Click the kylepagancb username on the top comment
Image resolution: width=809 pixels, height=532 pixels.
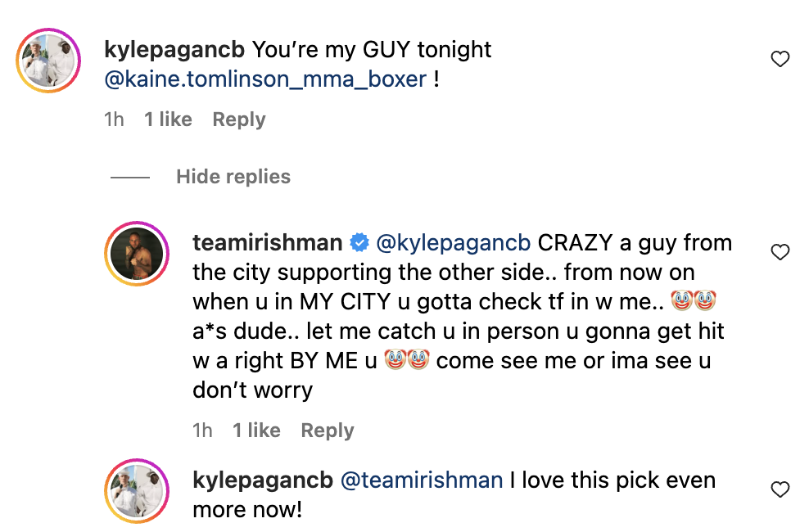click(174, 50)
